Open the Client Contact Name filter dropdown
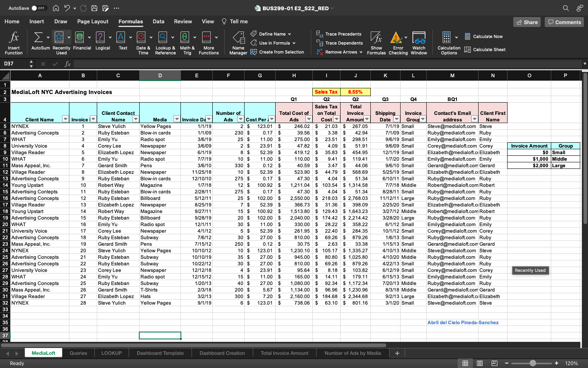Image resolution: width=588 pixels, height=368 pixels. [136, 119]
